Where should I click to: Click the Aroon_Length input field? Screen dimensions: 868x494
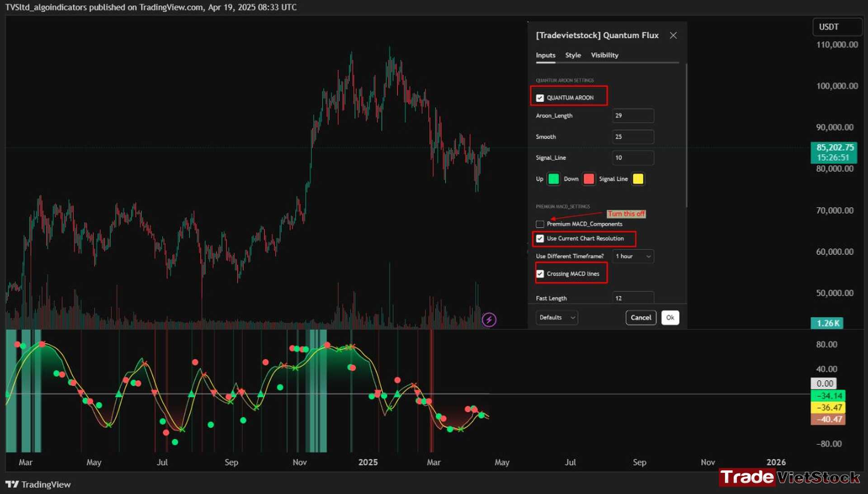(633, 116)
